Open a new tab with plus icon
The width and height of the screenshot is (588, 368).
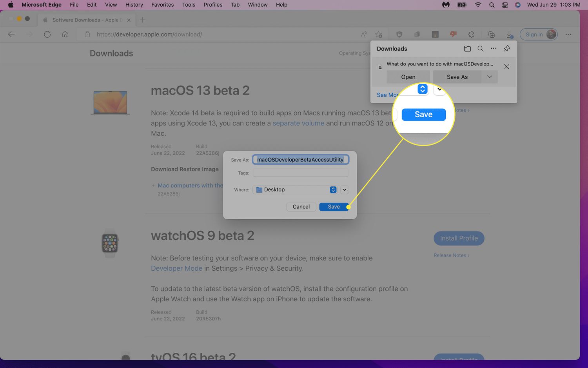143,20
